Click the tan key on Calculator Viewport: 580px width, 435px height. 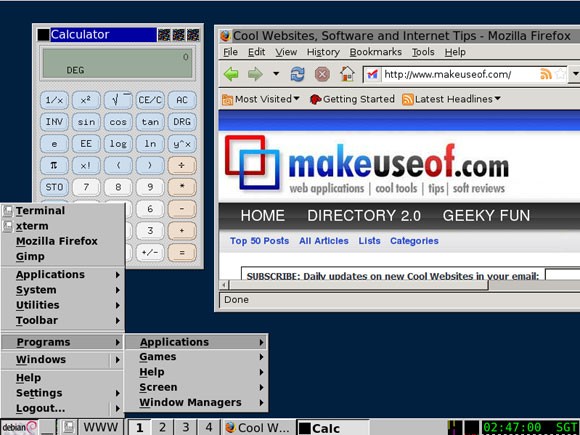[x=150, y=122]
